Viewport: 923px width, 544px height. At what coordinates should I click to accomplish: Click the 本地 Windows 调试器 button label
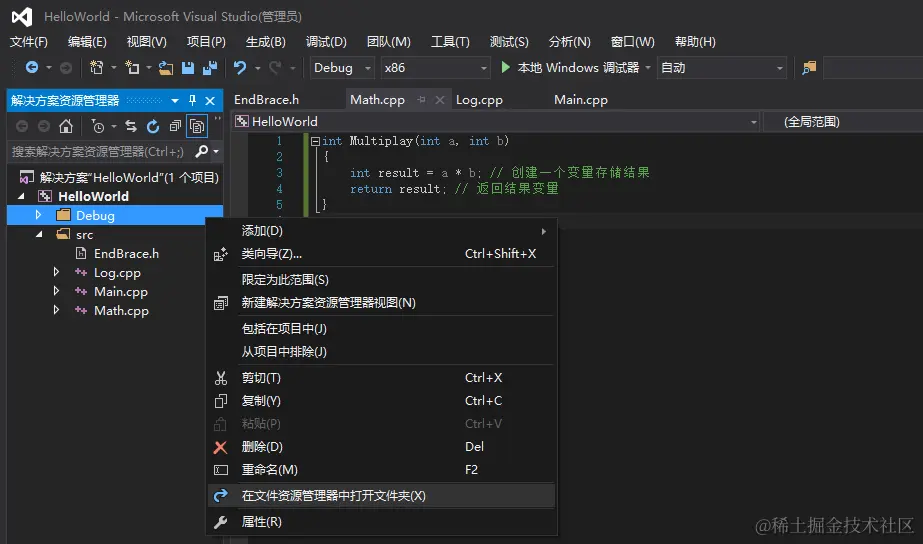(578, 68)
